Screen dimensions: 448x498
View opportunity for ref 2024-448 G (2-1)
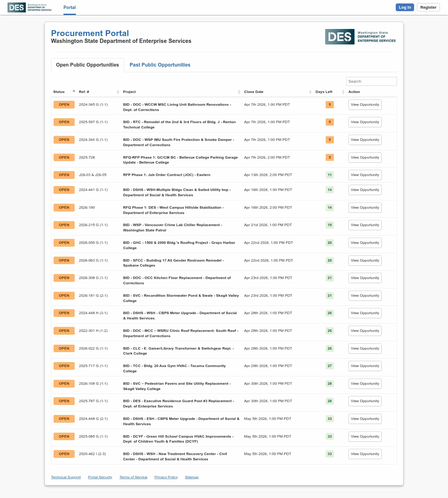[x=365, y=419]
